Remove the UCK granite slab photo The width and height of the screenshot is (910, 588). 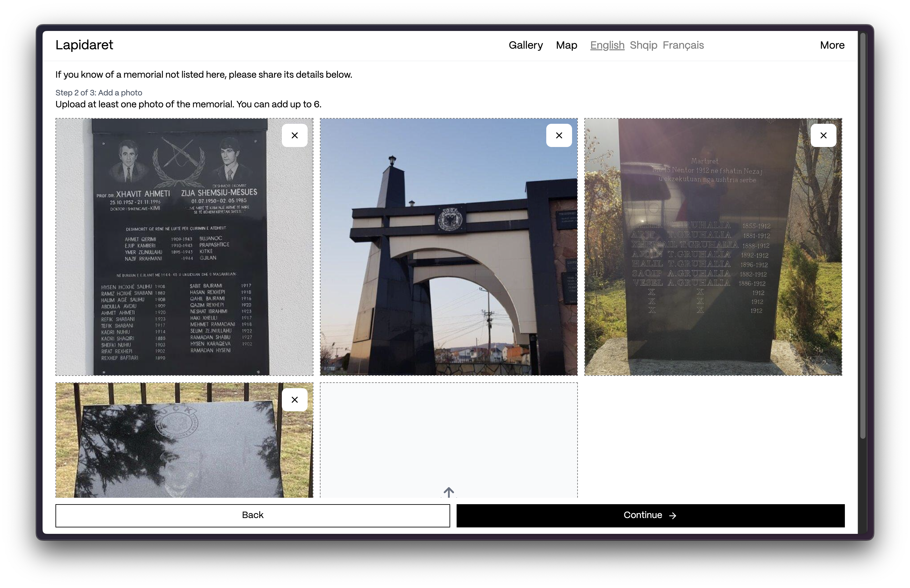coord(294,400)
